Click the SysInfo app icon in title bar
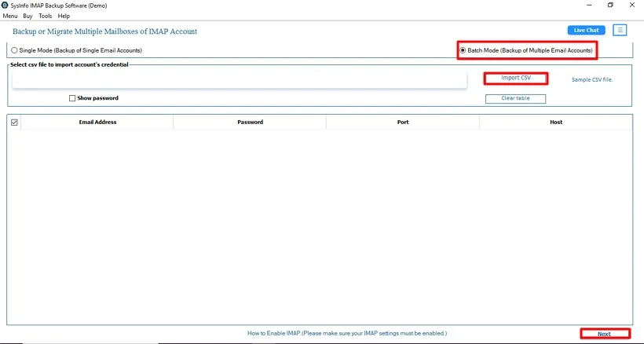Viewport: 644px width, 344px height. click(x=5, y=5)
